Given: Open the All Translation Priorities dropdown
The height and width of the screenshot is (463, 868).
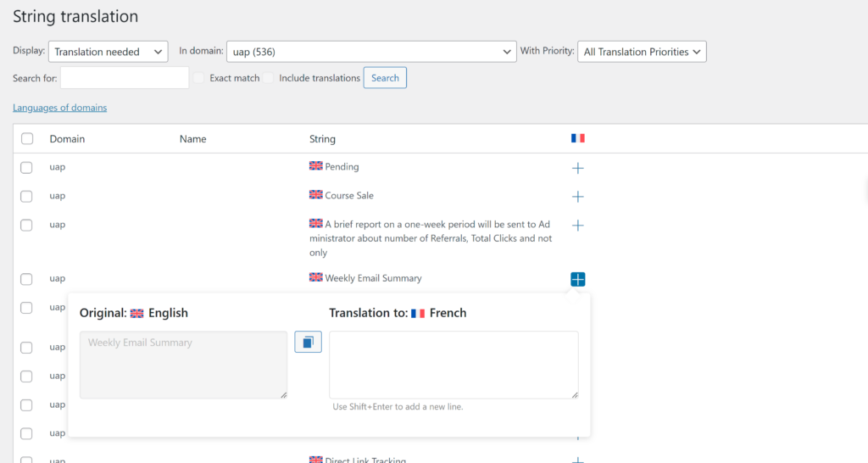Looking at the screenshot, I should point(642,52).
